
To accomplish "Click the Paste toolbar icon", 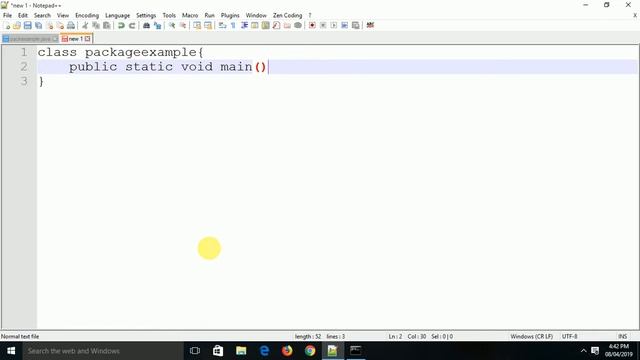I will (107, 25).
